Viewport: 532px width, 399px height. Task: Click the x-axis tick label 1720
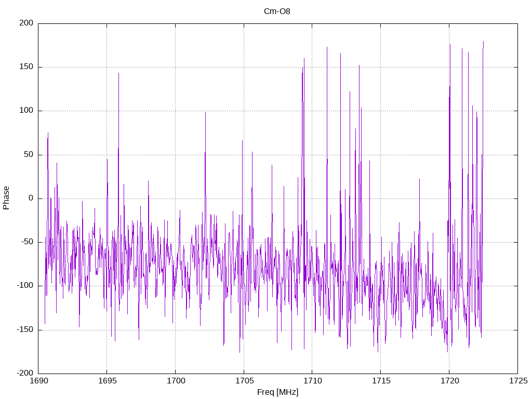(449, 381)
